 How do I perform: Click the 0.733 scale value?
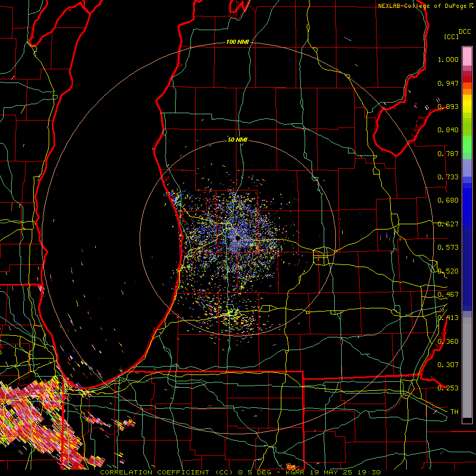click(x=448, y=177)
